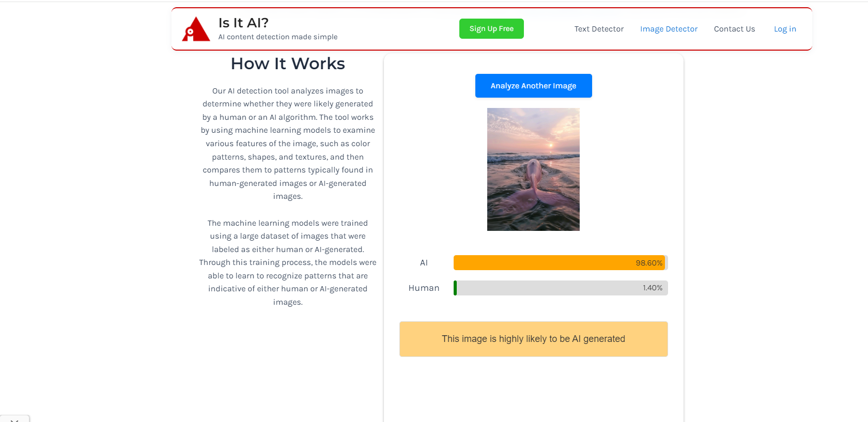This screenshot has width=868, height=422.
Task: Click the "AI" result label
Action: [424, 263]
